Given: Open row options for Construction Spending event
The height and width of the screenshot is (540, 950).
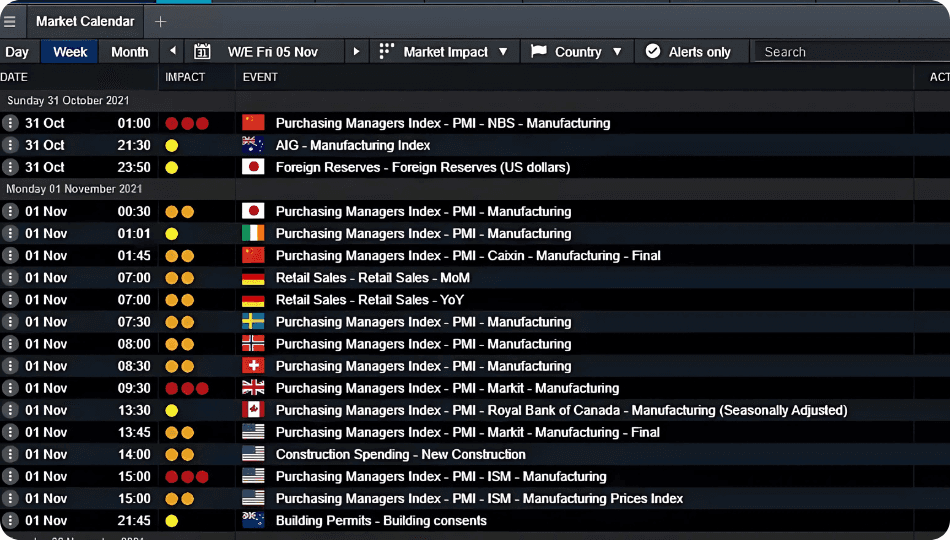Looking at the screenshot, I should pos(10,454).
